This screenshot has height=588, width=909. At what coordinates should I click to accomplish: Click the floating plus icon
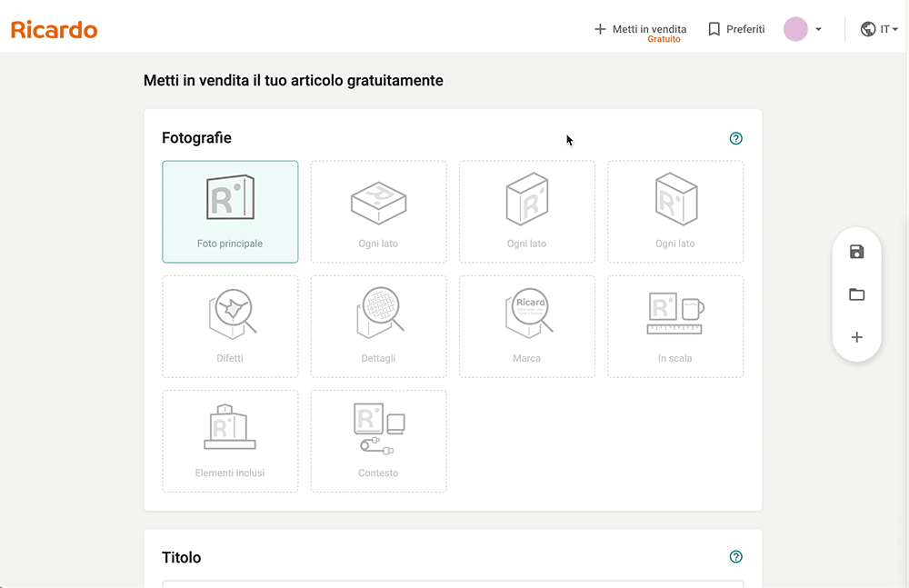click(x=856, y=337)
